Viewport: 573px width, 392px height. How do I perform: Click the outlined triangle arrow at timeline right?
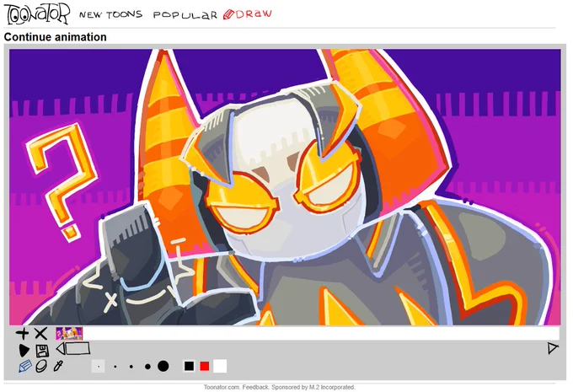point(553,348)
